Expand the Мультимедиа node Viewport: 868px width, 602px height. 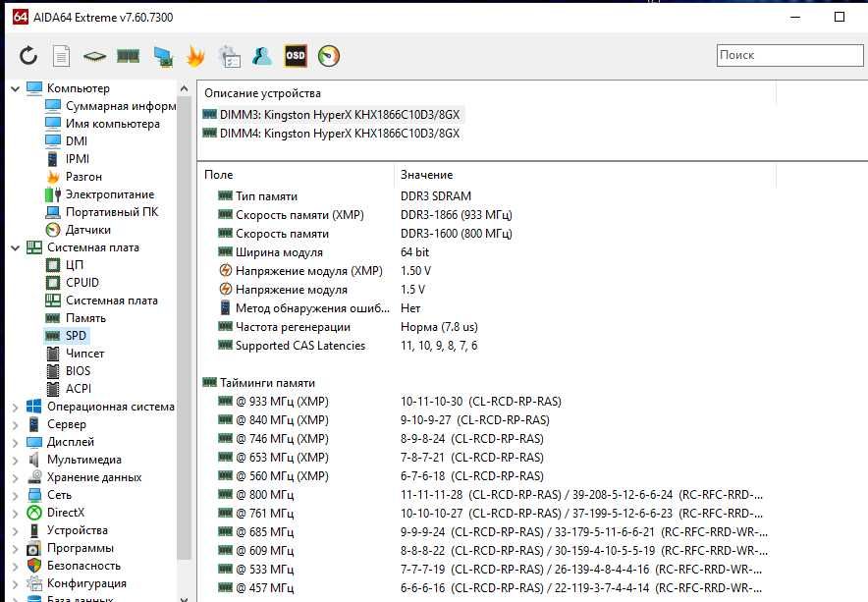tap(15, 461)
